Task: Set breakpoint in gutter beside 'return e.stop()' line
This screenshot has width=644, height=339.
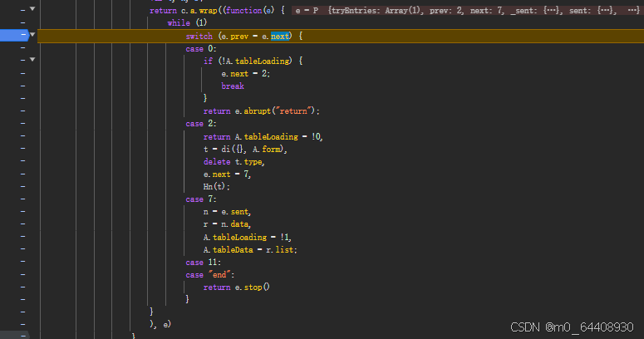Action: pyautogui.click(x=23, y=287)
